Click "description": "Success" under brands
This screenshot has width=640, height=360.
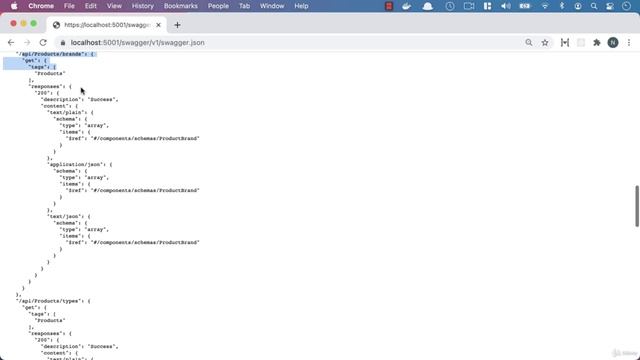[79, 99]
